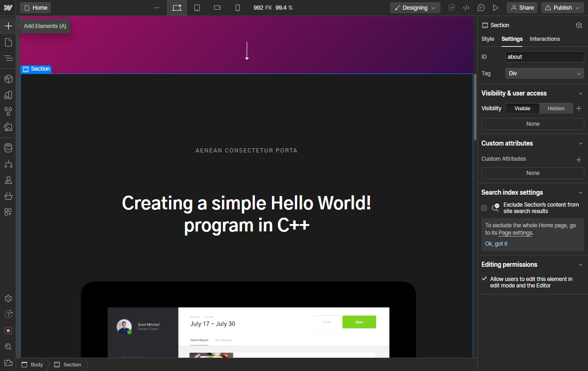
Task: Open the Pages panel icon
Action: tap(8, 42)
